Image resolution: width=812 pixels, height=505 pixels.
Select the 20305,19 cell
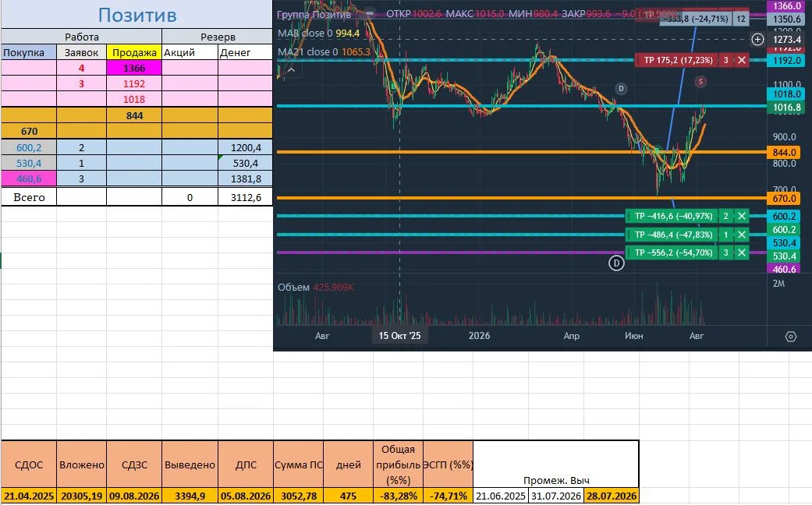(82, 496)
